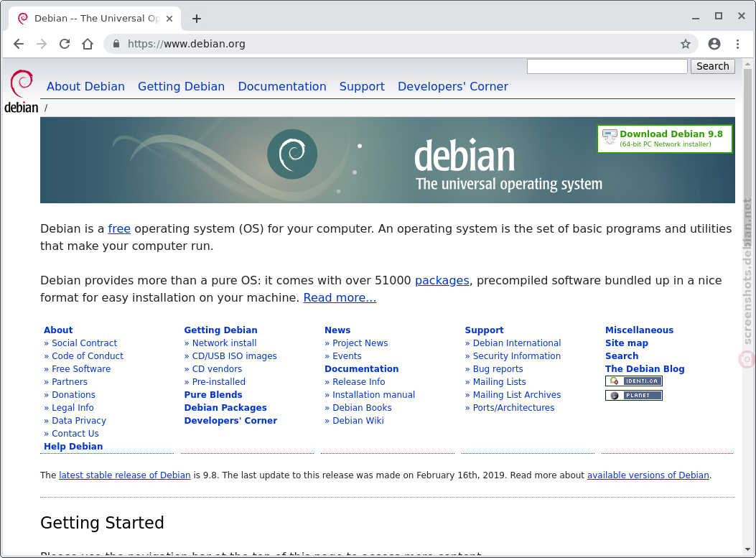This screenshot has width=756, height=558.
Task: Click the 'Read more...' link
Action: point(340,297)
